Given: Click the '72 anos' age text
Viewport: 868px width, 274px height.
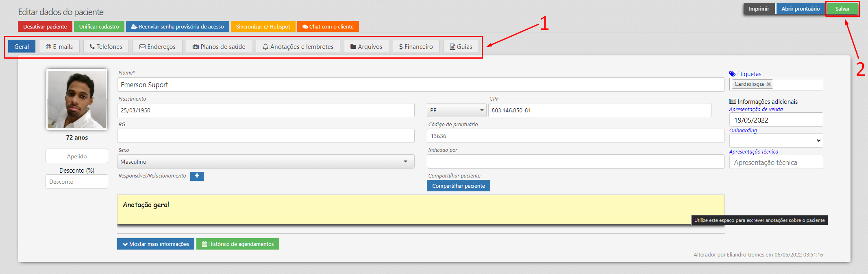Looking at the screenshot, I should 77,138.
